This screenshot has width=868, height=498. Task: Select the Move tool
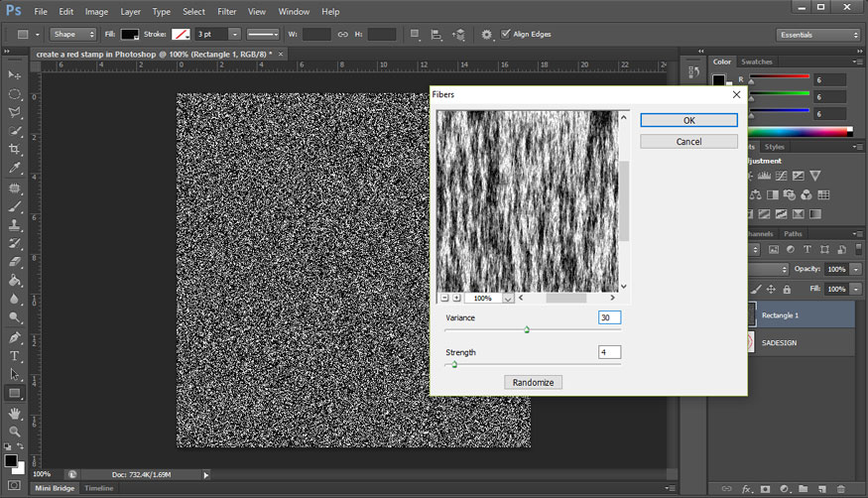15,75
